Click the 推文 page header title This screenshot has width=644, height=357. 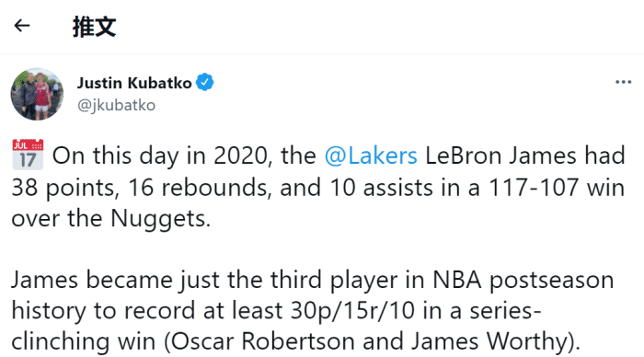tap(94, 27)
